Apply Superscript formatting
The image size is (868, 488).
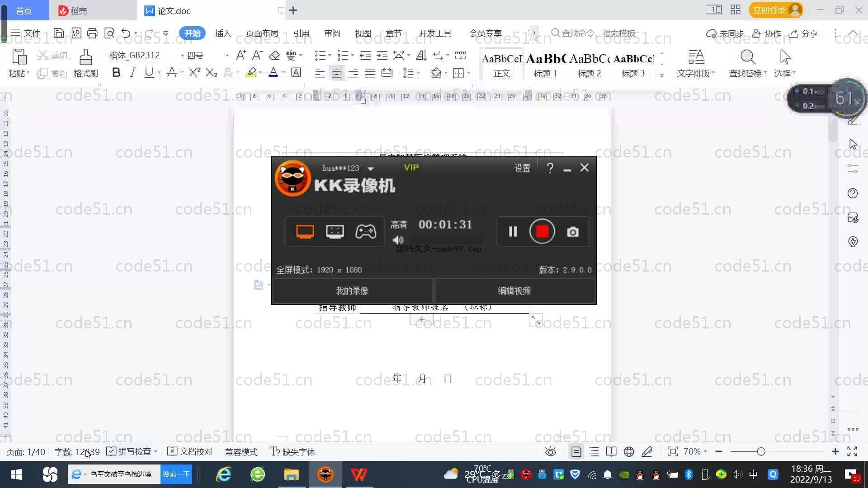tap(194, 72)
